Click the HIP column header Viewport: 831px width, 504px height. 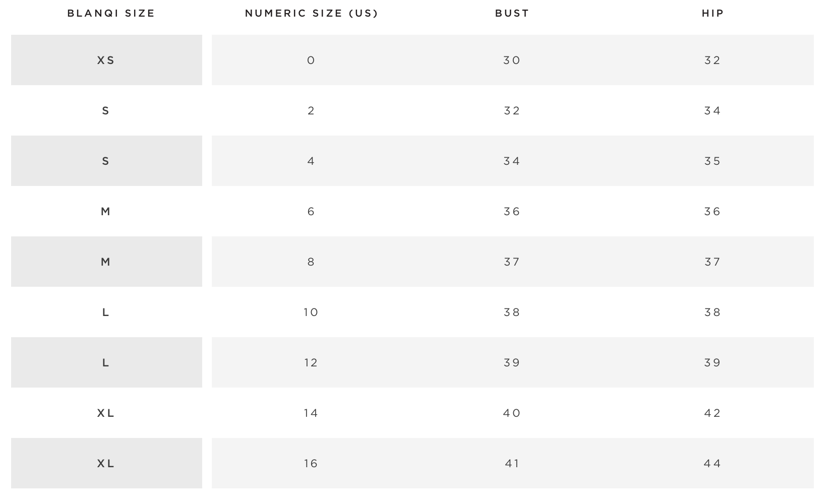[x=713, y=14]
